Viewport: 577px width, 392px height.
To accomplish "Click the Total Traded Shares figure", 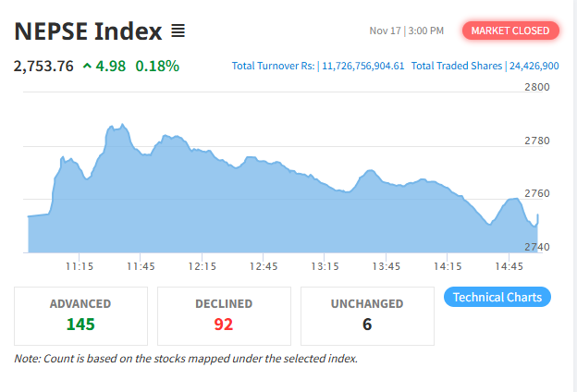I will (534, 67).
